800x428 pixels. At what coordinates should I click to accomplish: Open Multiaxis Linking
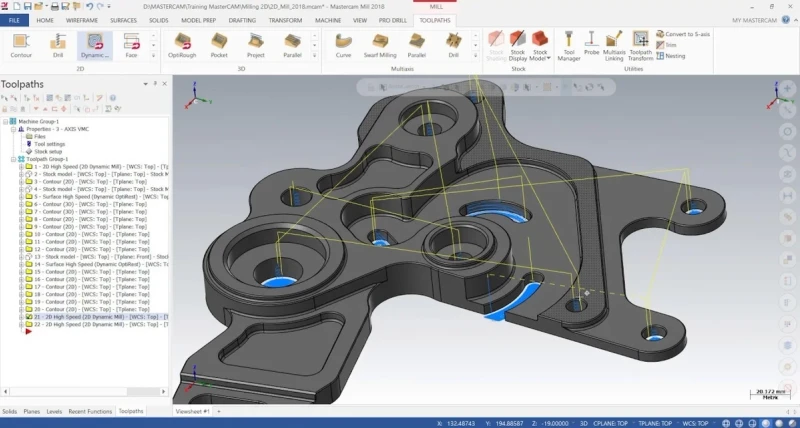pos(614,46)
